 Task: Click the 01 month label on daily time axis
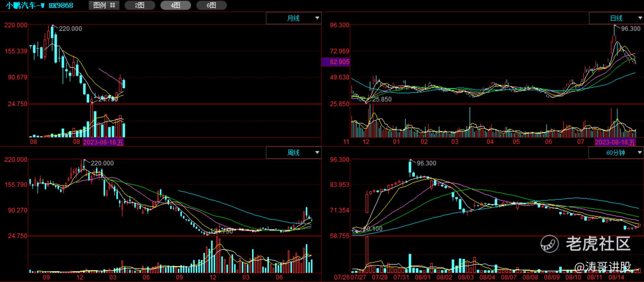point(396,142)
